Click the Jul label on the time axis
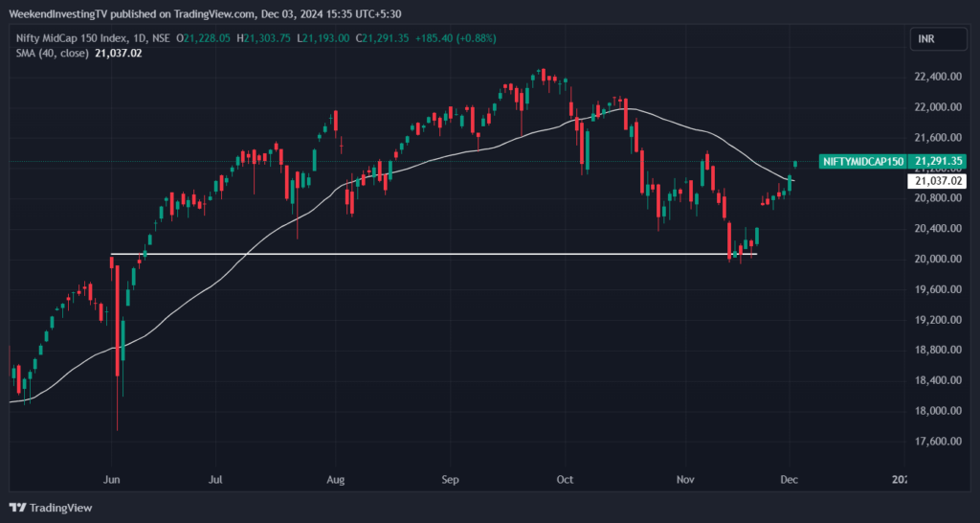The height and width of the screenshot is (523, 980). pos(215,480)
